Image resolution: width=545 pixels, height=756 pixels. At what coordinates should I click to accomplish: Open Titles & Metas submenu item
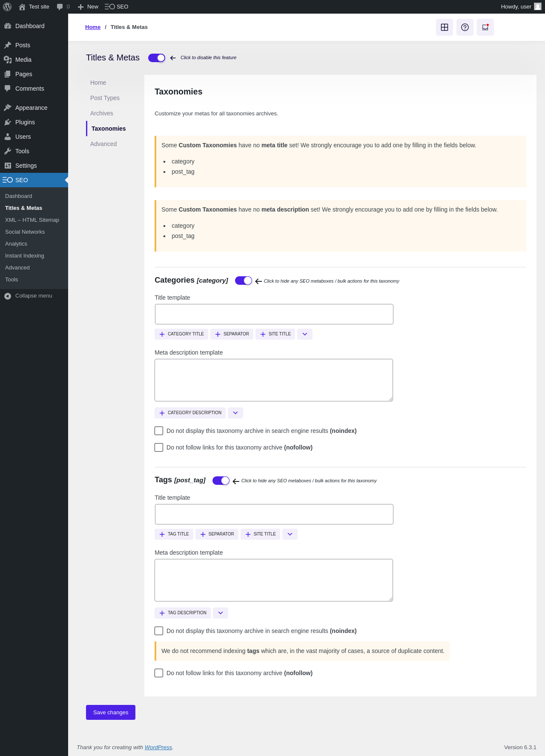pos(34,208)
